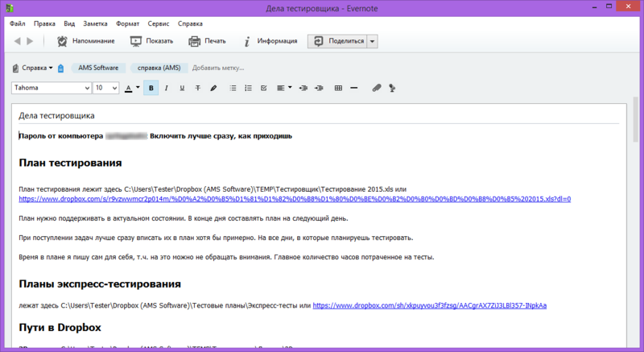The height and width of the screenshot is (352, 644).
Task: Open the Экспресс-тесты Dropbox sh link
Action: [430, 305]
